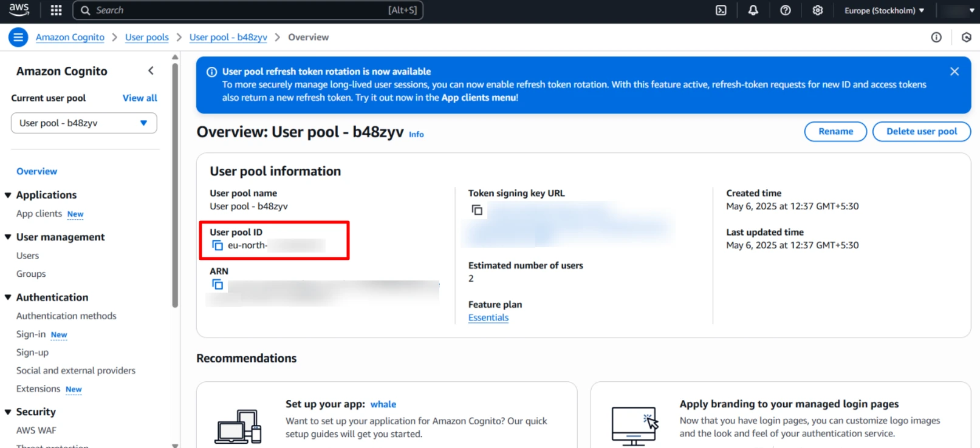Click the banner info circle icon
980x448 pixels.
[x=211, y=72]
